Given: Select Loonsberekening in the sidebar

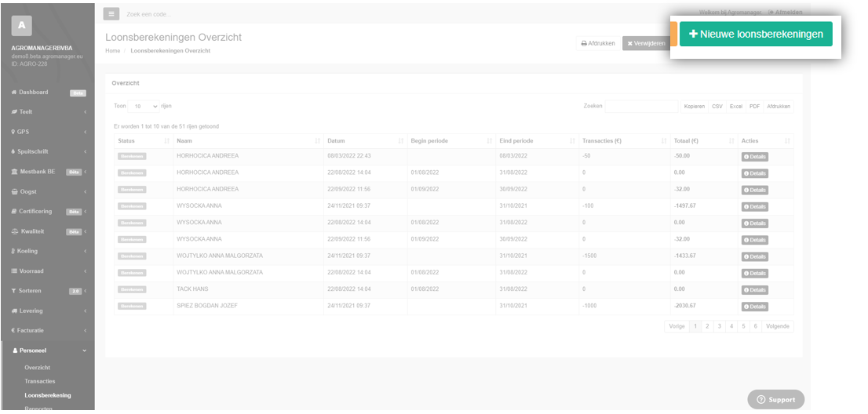Looking at the screenshot, I should (x=48, y=395).
